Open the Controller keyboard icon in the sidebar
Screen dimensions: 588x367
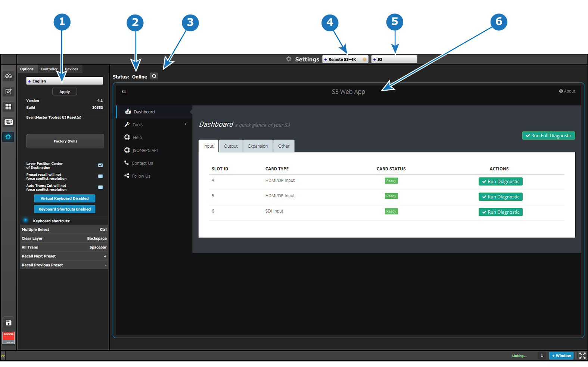point(9,122)
